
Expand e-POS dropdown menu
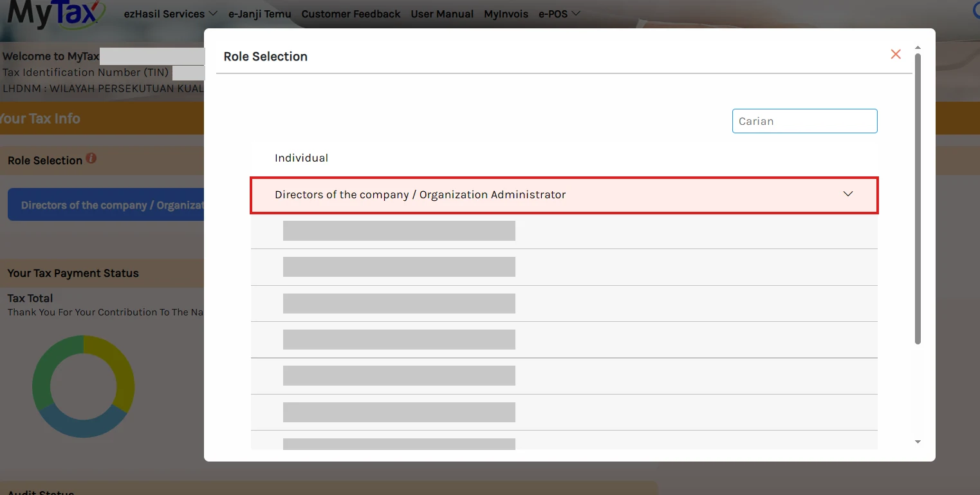click(x=559, y=14)
